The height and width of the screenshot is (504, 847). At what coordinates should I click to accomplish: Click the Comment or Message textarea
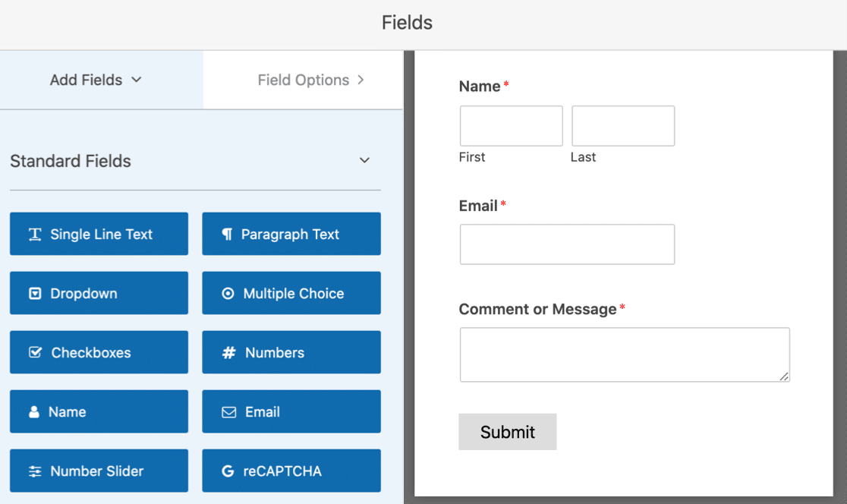625,354
